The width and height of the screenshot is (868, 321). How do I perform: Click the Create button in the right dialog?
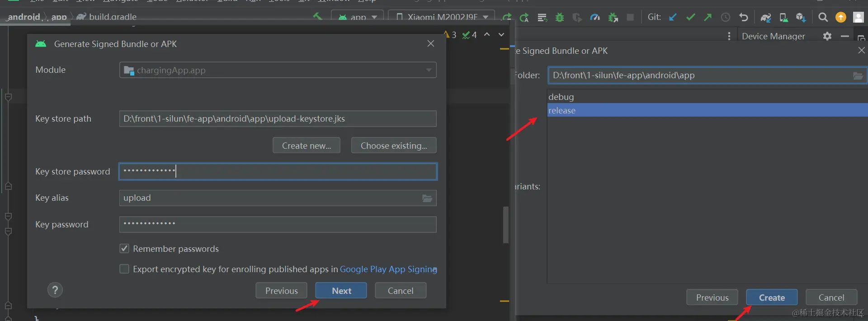(772, 297)
